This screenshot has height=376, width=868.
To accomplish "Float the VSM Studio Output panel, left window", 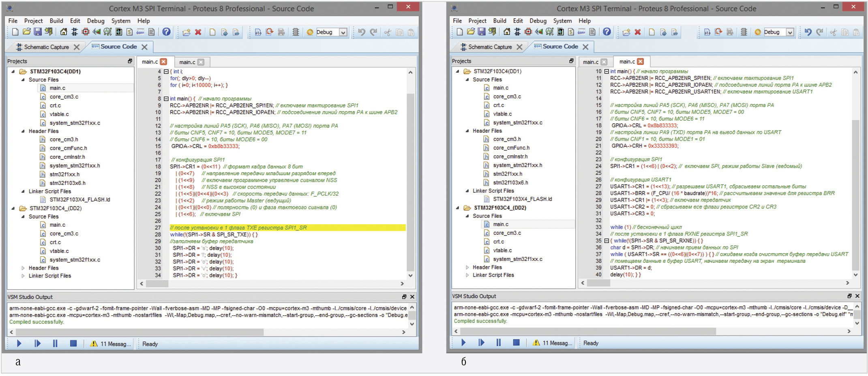I will coord(404,297).
